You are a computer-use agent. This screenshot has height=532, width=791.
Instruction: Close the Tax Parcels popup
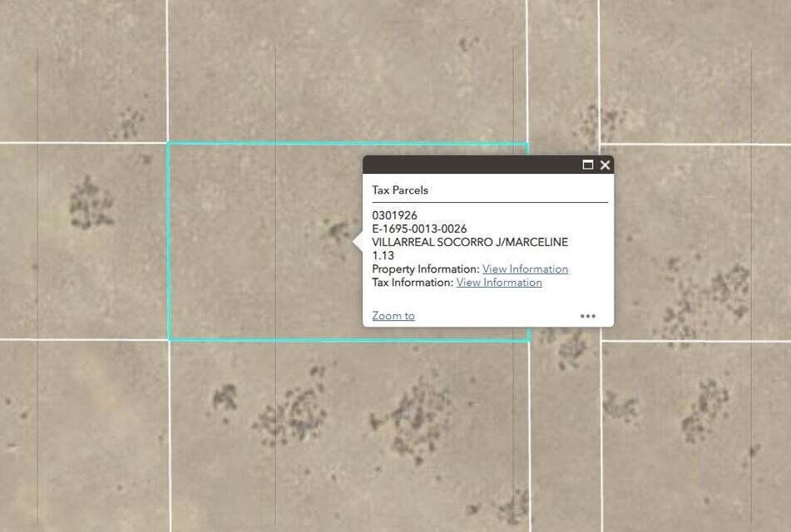click(x=606, y=165)
